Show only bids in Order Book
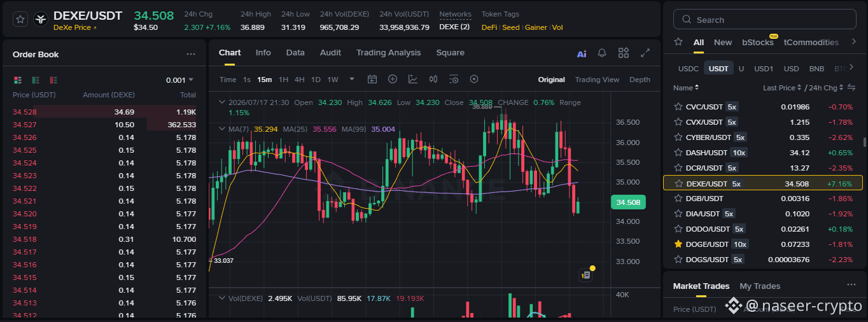Image resolution: width=868 pixels, height=322 pixels. 36,80
